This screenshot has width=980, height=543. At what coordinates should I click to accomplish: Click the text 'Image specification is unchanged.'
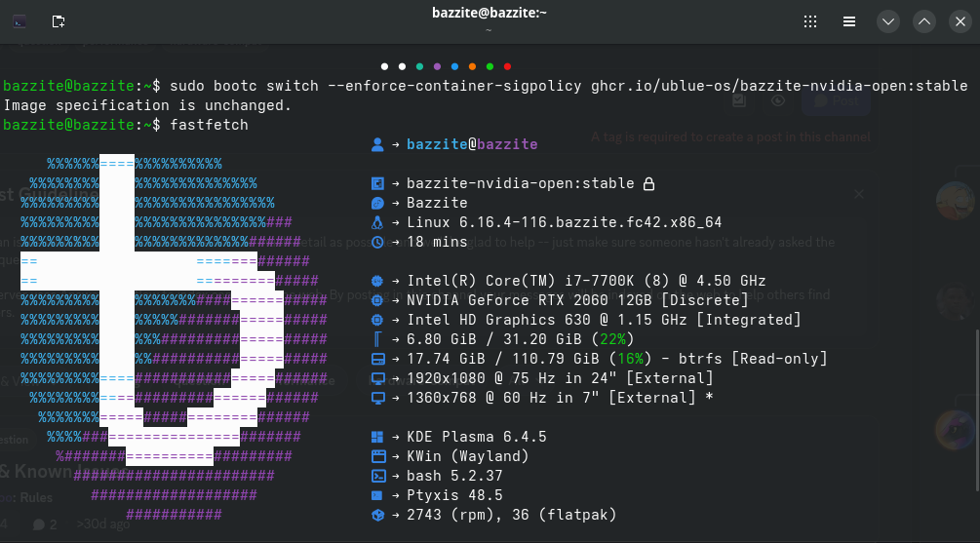[x=147, y=105]
